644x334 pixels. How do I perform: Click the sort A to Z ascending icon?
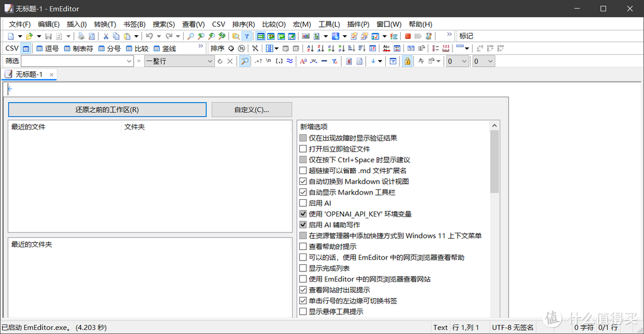click(x=310, y=48)
